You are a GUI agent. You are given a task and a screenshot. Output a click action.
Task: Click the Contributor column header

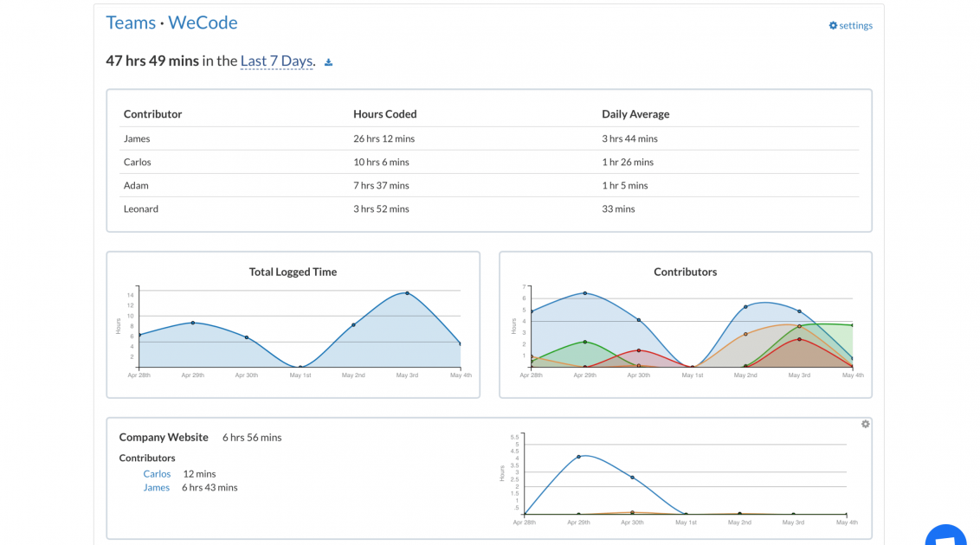(152, 114)
